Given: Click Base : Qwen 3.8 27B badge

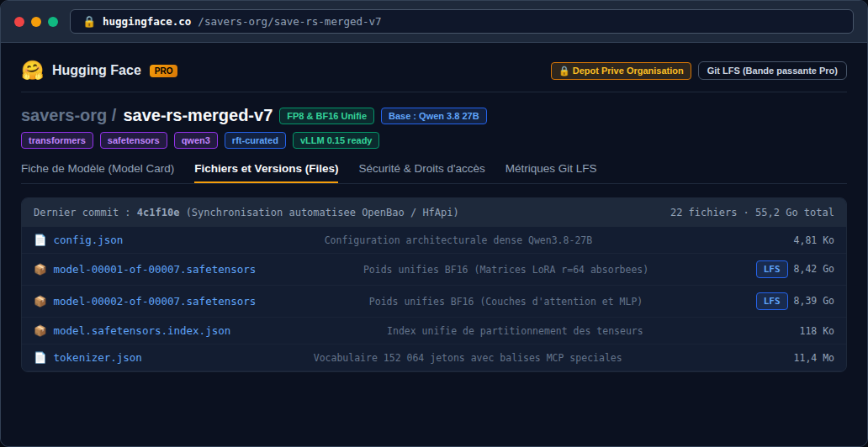Looking at the screenshot, I should [434, 116].
